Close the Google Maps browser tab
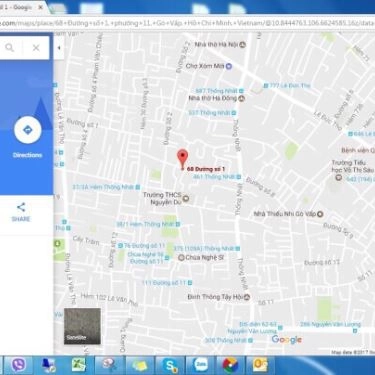Screen dimensions: 375x375 coord(41,7)
